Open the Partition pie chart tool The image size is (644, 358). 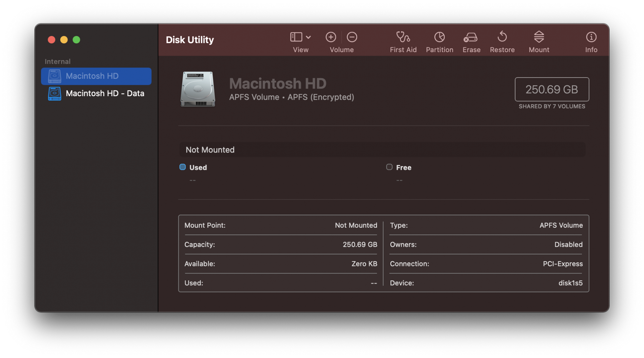pos(439,37)
